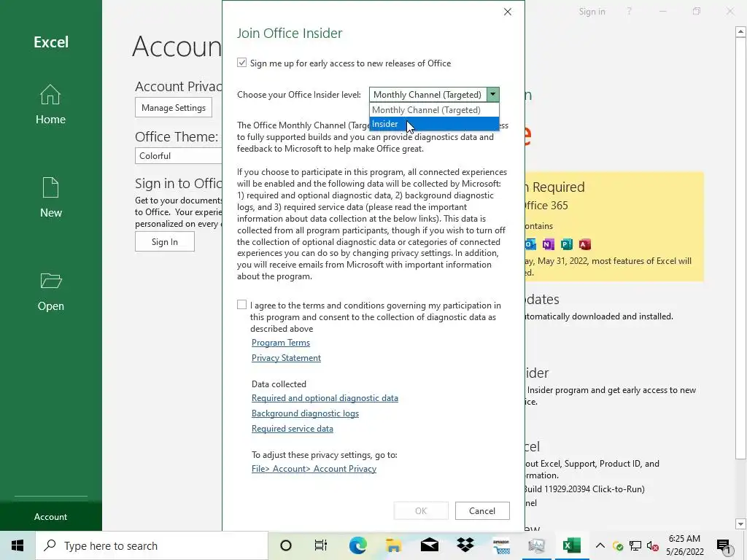Tick the agree to terms checkbox
This screenshot has height=560, width=747.
pyautogui.click(x=242, y=305)
